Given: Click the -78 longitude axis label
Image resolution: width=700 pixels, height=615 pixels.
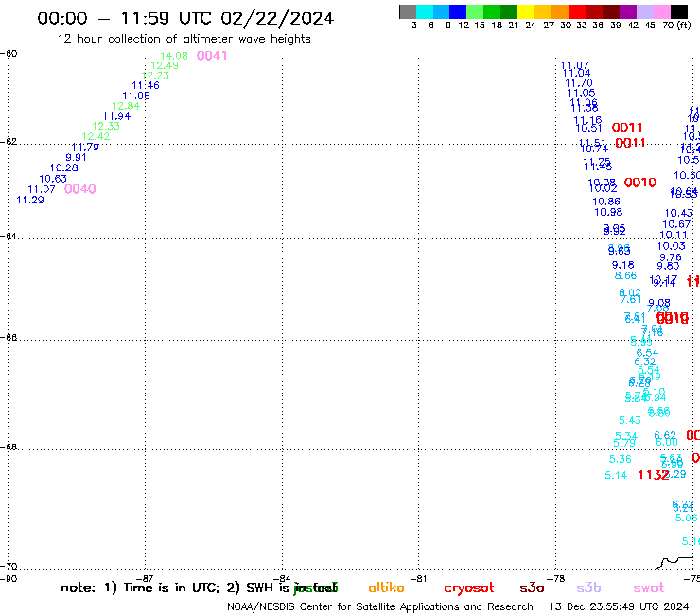Looking at the screenshot, I should coord(556,579).
